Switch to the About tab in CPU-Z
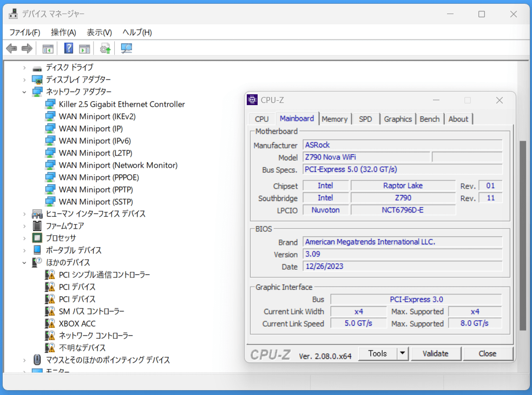Image resolution: width=532 pixels, height=395 pixels. pyautogui.click(x=458, y=119)
